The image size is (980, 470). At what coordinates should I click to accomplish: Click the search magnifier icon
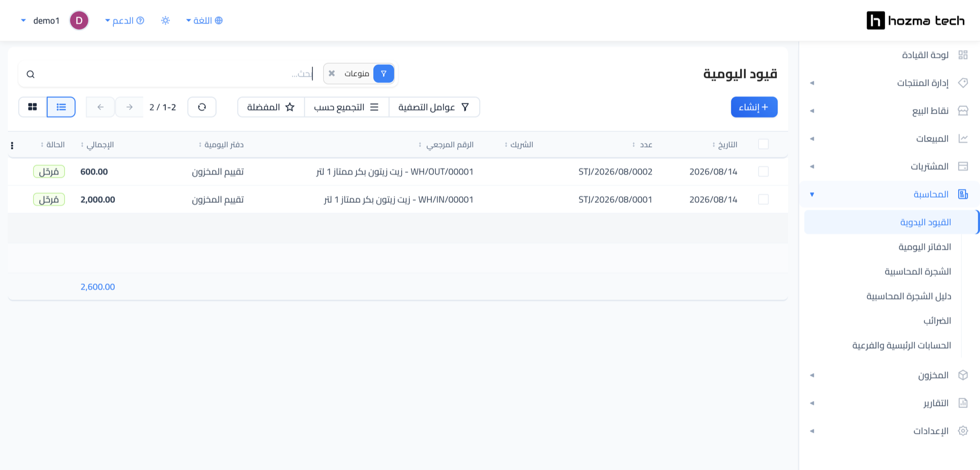[x=31, y=74]
